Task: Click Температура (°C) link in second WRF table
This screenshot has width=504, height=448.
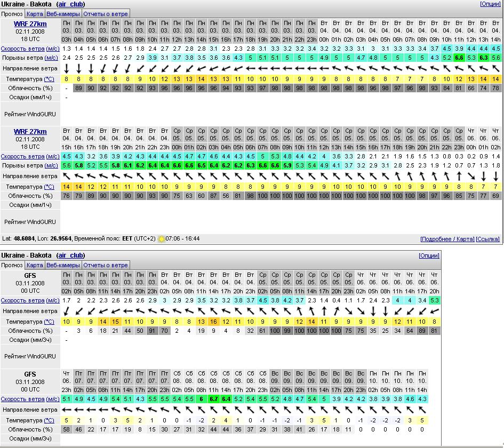Action: [x=49, y=187]
